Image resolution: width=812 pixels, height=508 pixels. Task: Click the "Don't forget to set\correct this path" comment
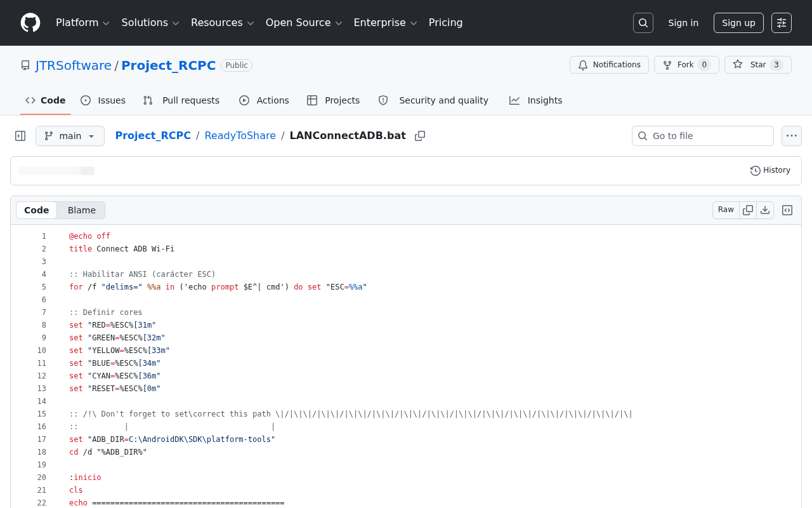coord(351,414)
